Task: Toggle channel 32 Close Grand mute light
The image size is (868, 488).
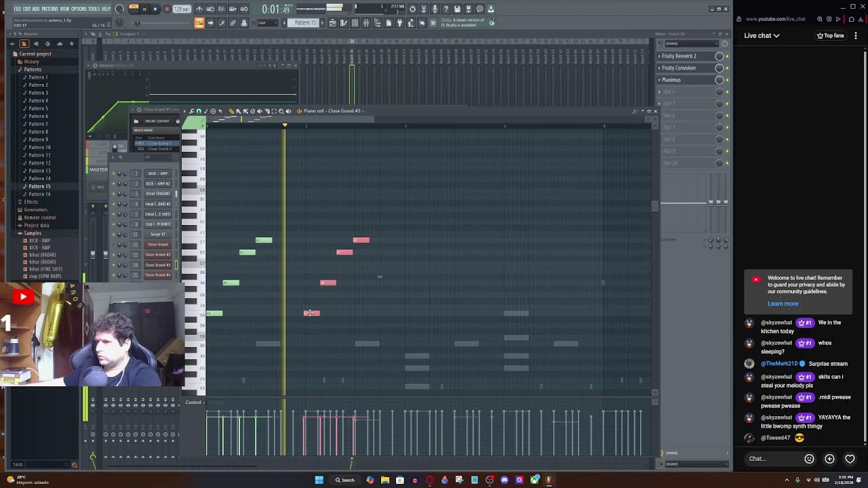Action: pos(113,245)
